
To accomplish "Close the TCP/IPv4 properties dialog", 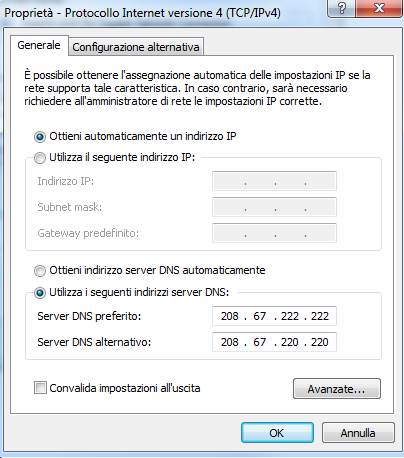I will point(379,8).
